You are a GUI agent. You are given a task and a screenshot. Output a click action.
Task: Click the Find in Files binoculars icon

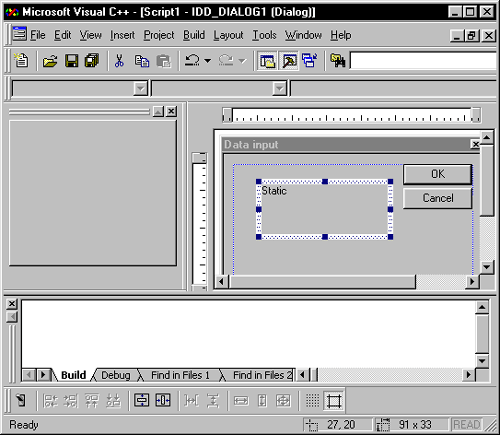[x=338, y=61]
